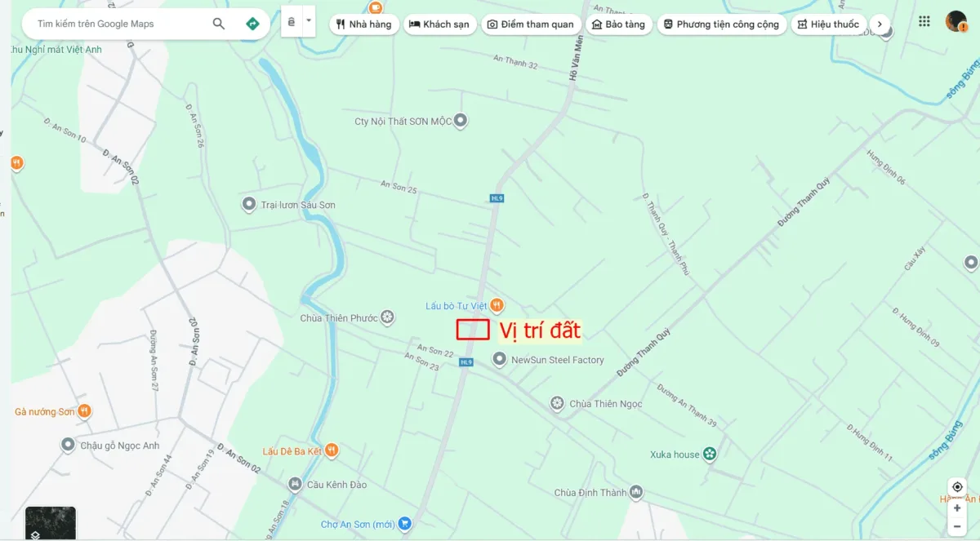Filter by Bảo tàng chip
The image size is (980, 541).
(x=618, y=24)
